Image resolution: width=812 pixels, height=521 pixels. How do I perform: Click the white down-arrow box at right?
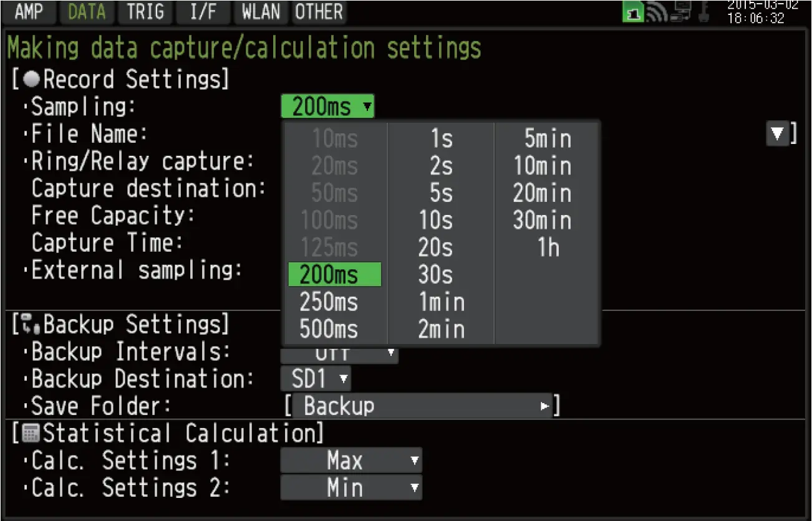[777, 134]
